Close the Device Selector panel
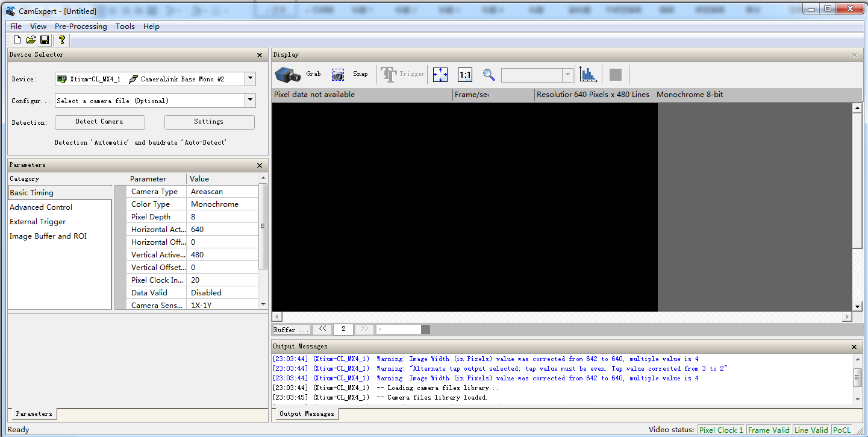868x437 pixels. tap(260, 55)
